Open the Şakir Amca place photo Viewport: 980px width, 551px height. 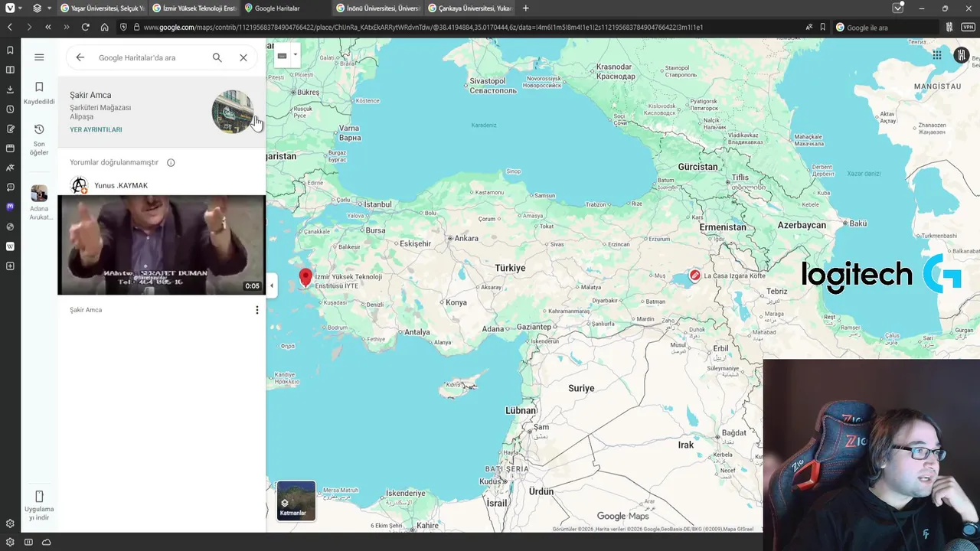233,112
